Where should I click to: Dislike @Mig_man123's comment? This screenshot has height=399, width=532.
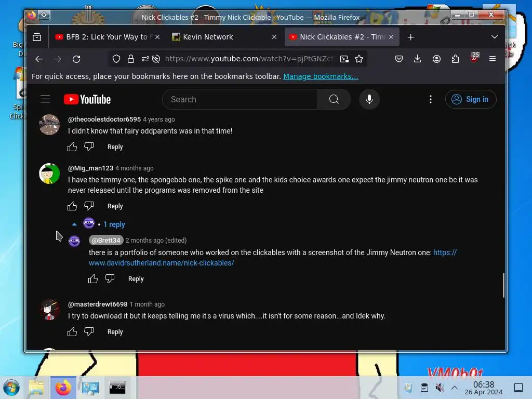tap(89, 206)
